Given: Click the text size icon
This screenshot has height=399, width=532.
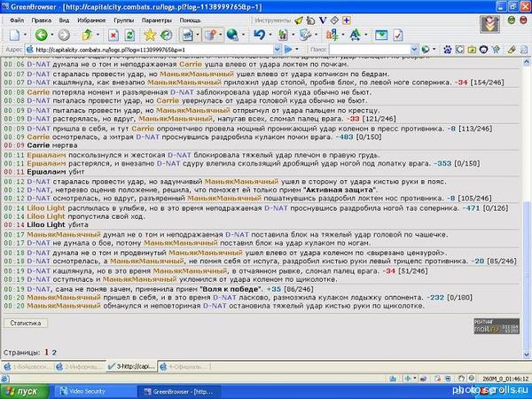Looking at the screenshot, I should coord(332,35).
